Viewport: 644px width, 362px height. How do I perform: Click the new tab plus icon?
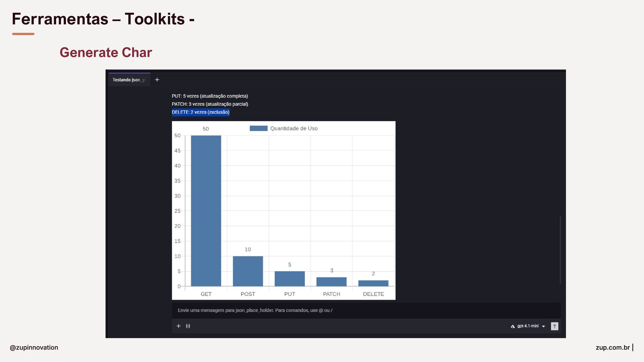[x=157, y=80]
